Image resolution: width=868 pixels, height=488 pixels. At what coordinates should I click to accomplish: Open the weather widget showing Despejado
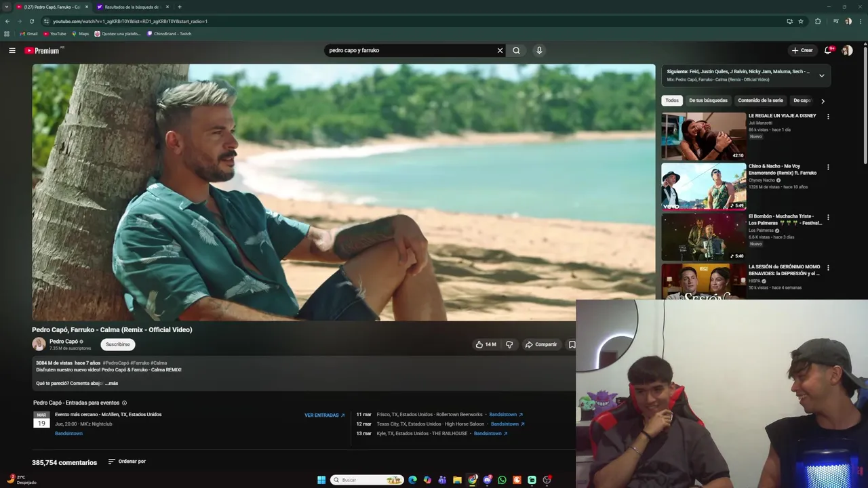click(x=20, y=480)
